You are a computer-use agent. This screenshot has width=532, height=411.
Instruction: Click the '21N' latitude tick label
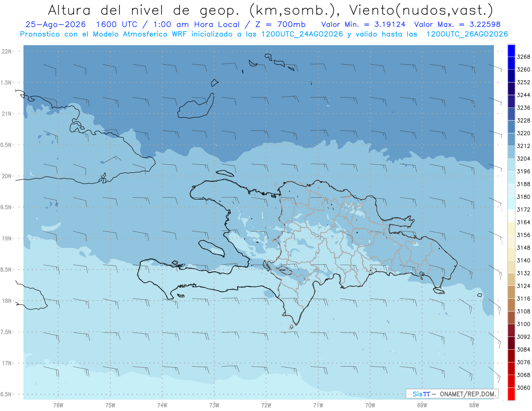(x=7, y=114)
